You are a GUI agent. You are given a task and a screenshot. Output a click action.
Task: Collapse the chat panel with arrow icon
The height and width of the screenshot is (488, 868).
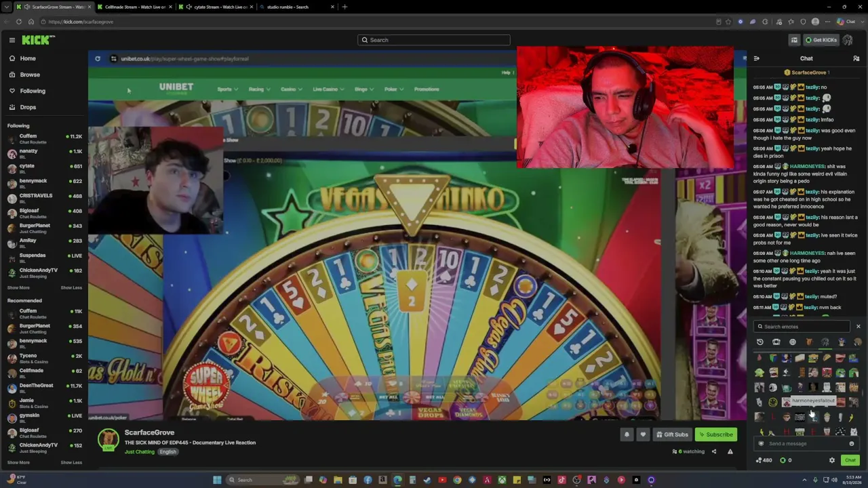coord(757,59)
